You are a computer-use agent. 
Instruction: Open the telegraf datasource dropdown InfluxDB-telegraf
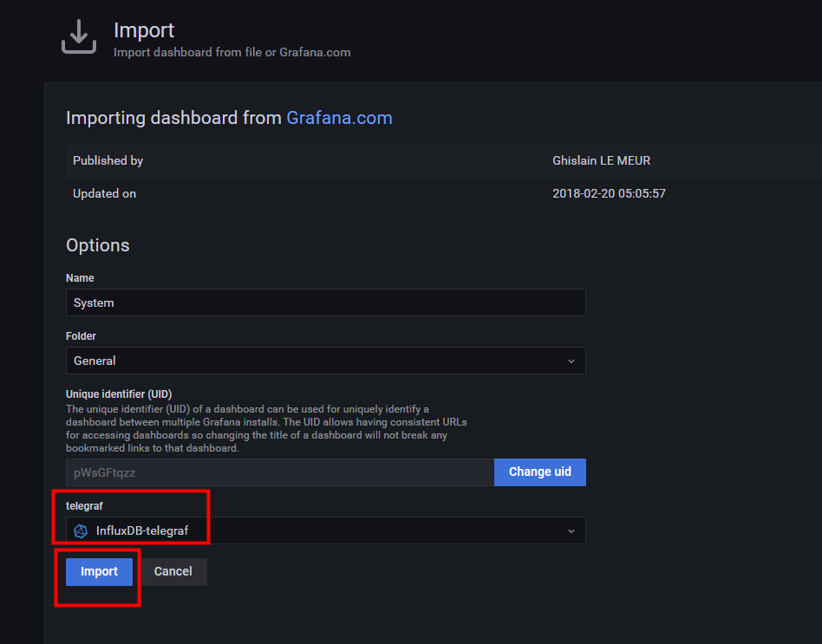tap(325, 530)
